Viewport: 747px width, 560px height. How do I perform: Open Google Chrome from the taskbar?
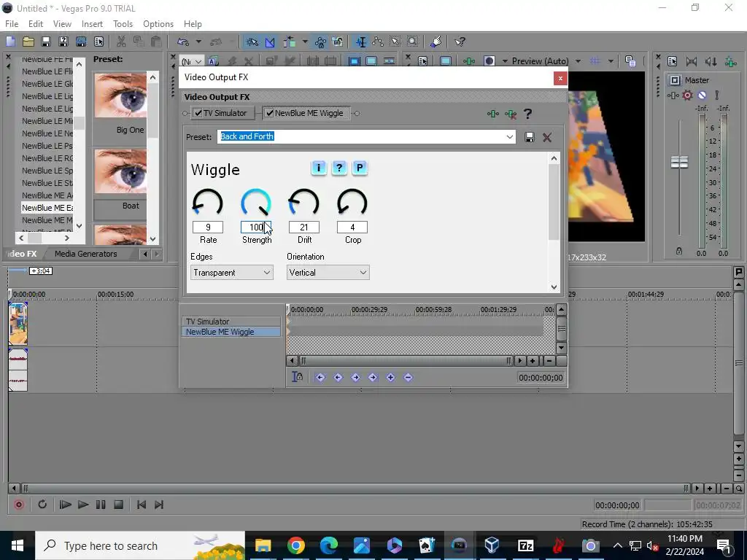[x=296, y=545]
